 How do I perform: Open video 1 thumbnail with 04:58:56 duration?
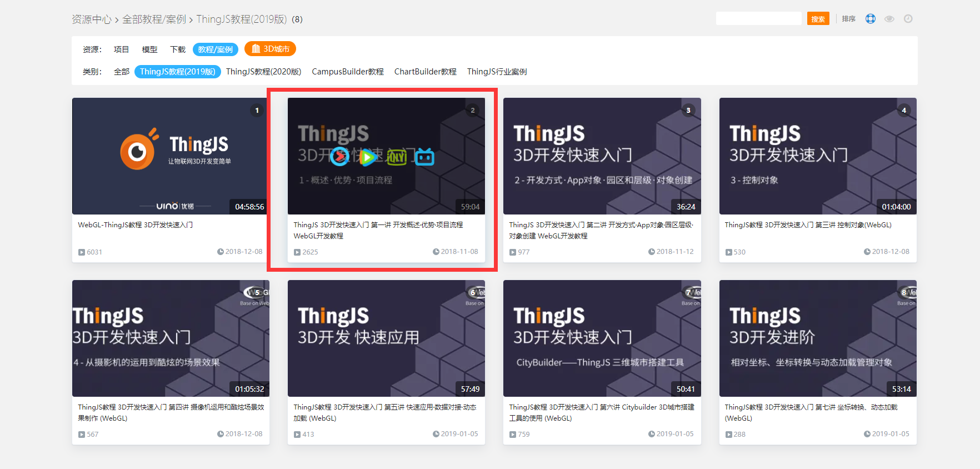point(171,156)
